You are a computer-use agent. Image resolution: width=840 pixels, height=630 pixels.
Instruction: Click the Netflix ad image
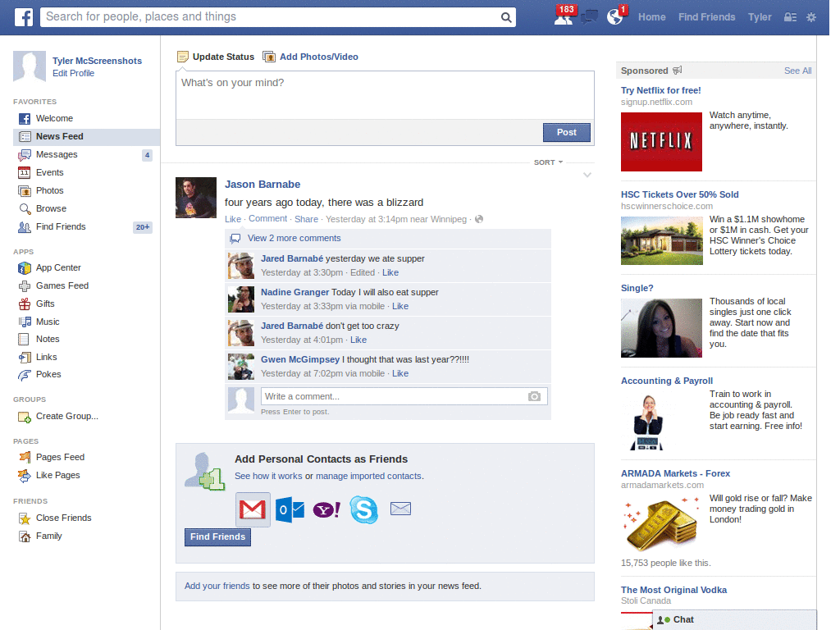click(661, 142)
